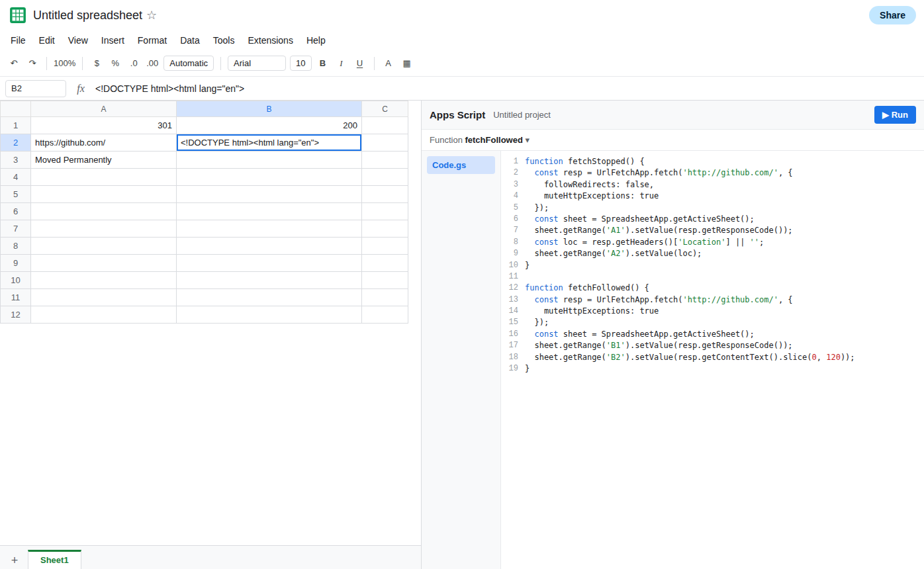Open the fill color picker
Screen dimensions: 924x569
coord(407,64)
